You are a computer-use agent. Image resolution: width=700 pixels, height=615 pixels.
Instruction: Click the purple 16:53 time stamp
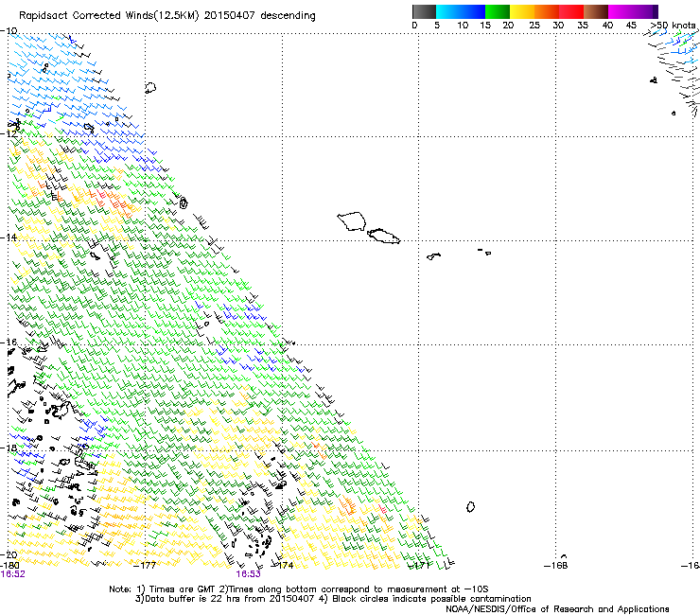point(248,574)
